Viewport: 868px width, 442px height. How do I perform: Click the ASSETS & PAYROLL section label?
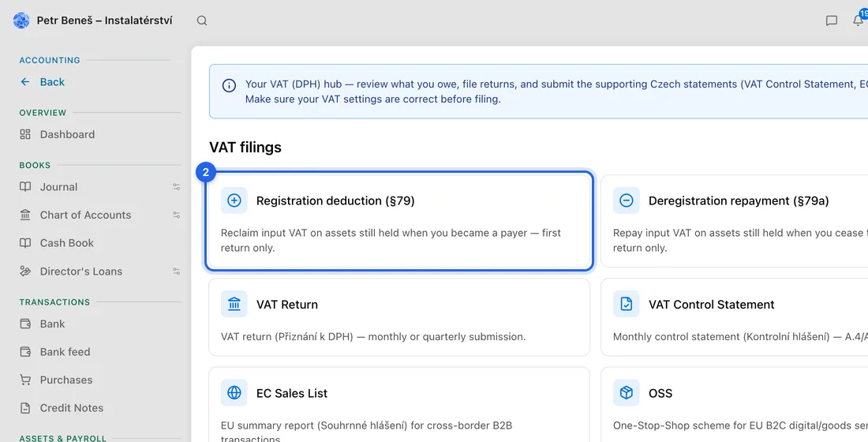[x=62, y=438]
